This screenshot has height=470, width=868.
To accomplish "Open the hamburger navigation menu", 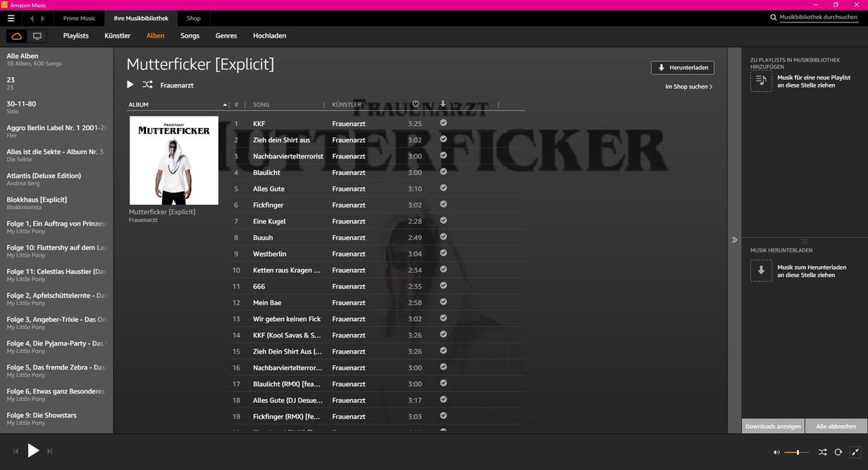I will tap(10, 18).
